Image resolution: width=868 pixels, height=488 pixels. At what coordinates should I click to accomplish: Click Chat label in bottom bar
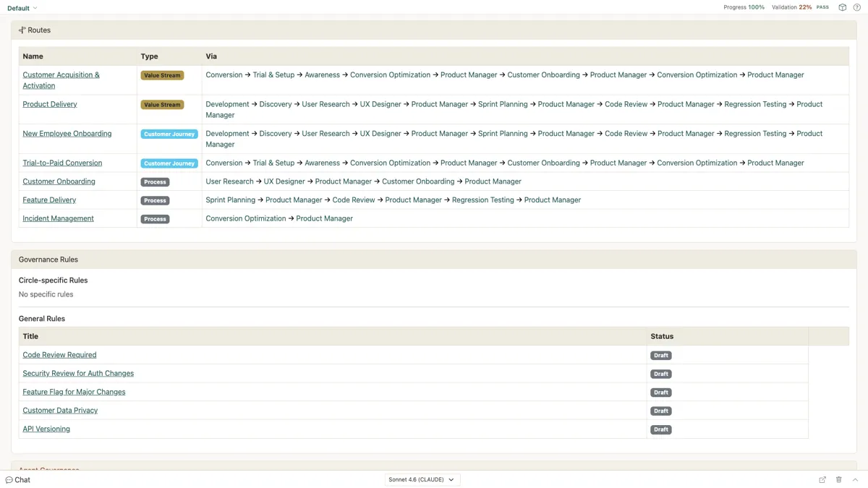[x=22, y=480]
